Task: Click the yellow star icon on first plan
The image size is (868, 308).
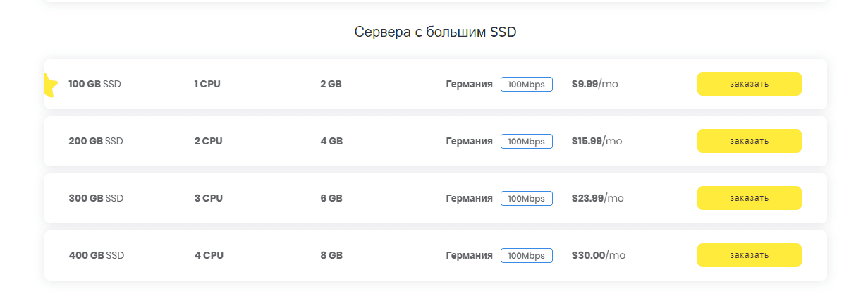Action: click(x=49, y=85)
